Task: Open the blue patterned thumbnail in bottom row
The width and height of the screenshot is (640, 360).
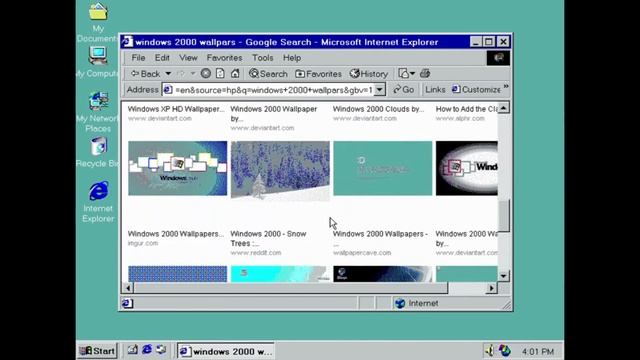Action: point(178,274)
